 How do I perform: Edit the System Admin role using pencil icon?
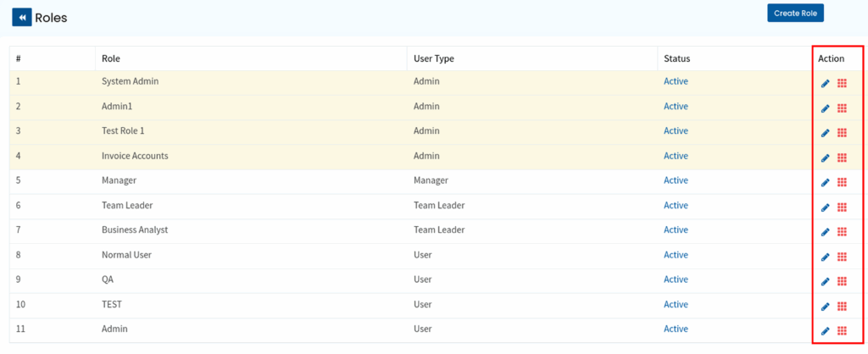pyautogui.click(x=825, y=83)
